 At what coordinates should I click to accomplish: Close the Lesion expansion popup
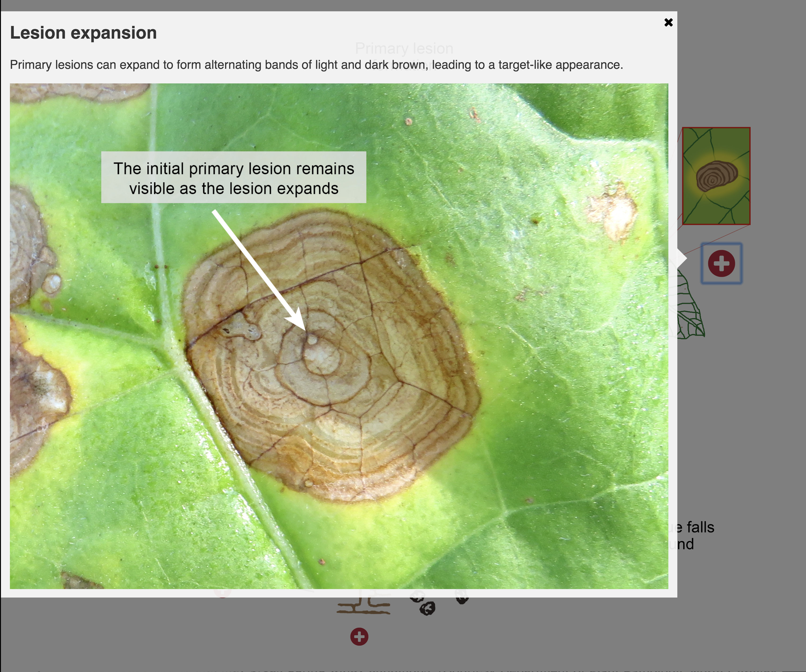668,22
